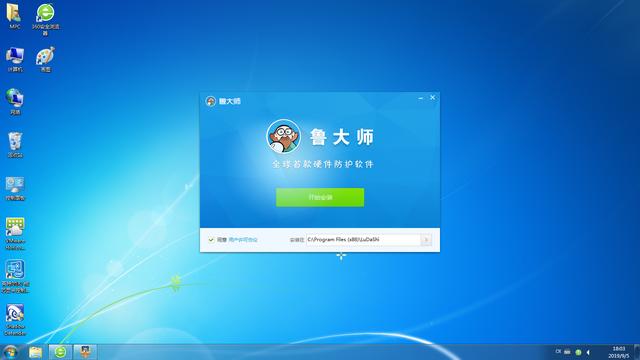Open the blue monitor shortcut above Shadow Defender

[x=15, y=276]
